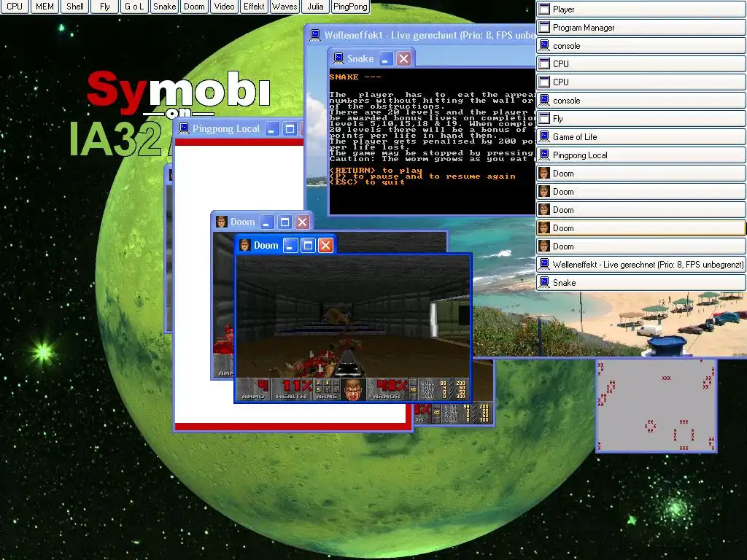Maximize the back Doom window

[x=285, y=222]
